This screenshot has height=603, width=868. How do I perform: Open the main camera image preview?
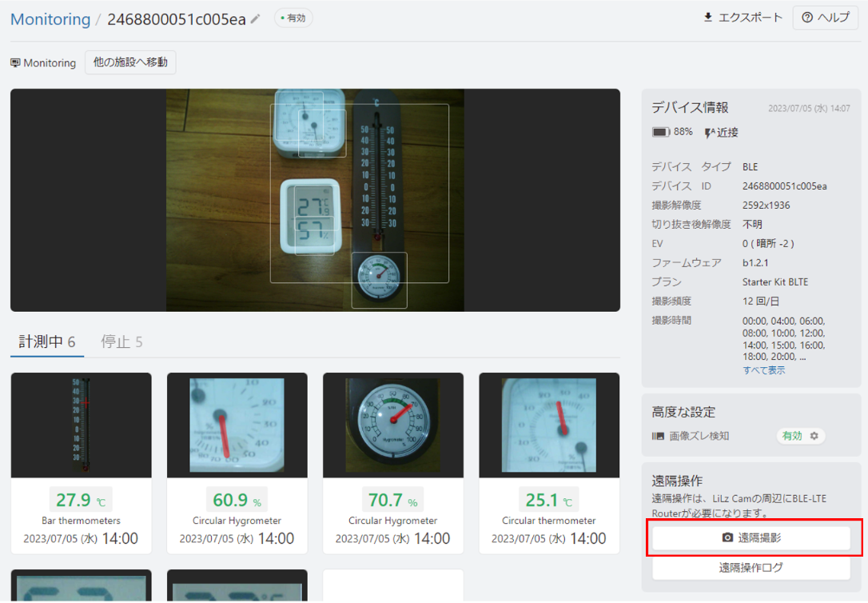[315, 200]
